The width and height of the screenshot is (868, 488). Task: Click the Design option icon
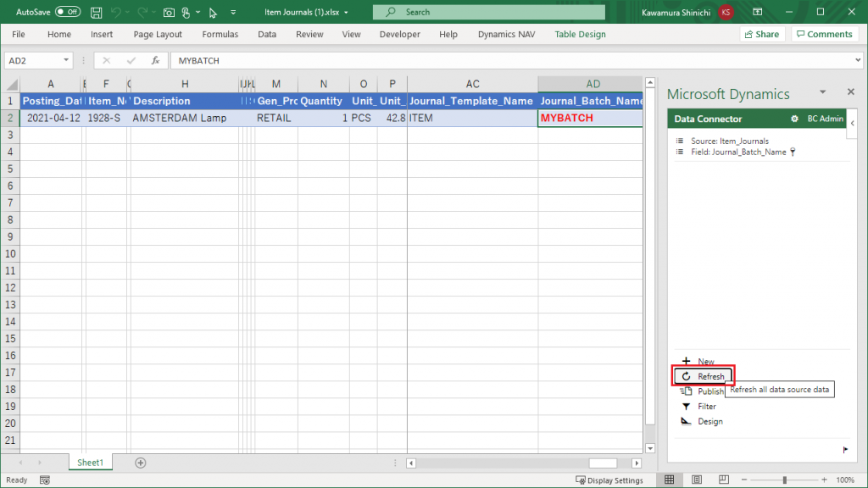coord(687,422)
